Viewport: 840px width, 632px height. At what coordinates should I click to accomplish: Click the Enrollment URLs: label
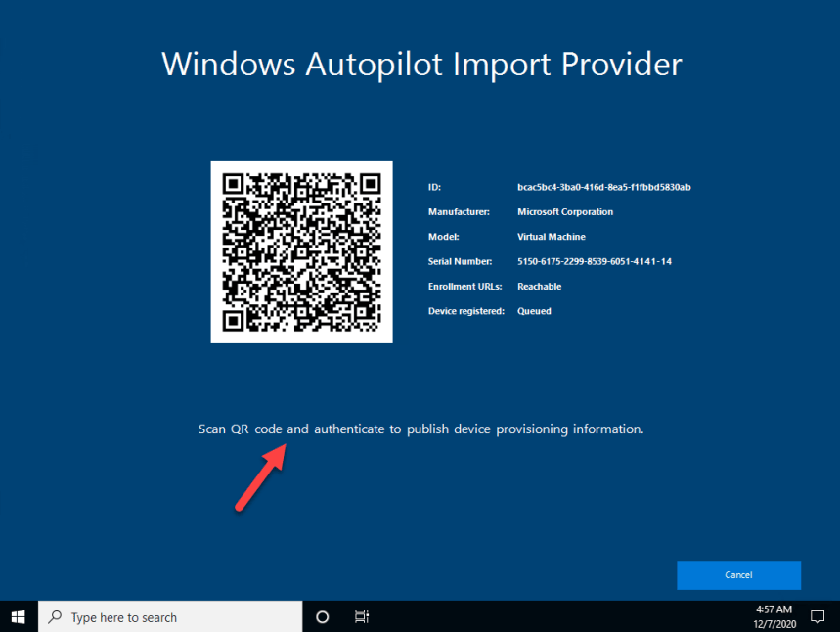tap(465, 287)
